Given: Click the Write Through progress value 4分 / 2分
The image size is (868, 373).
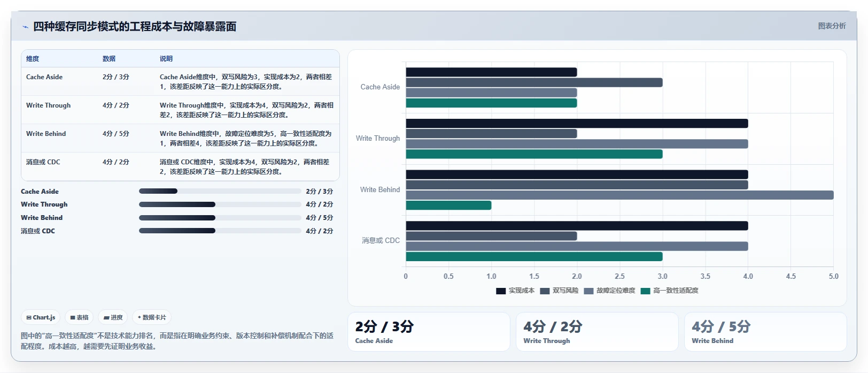Looking at the screenshot, I should coord(319,204).
